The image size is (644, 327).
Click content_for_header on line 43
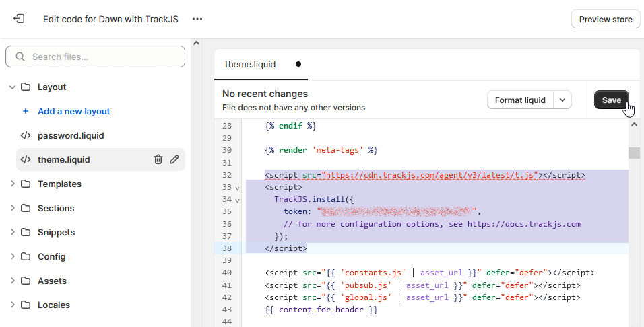(321, 310)
